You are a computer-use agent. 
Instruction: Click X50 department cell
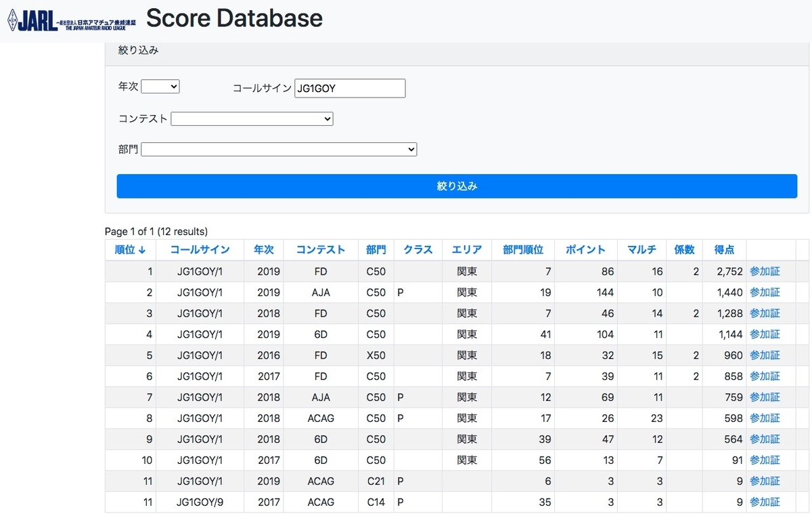[x=376, y=356]
